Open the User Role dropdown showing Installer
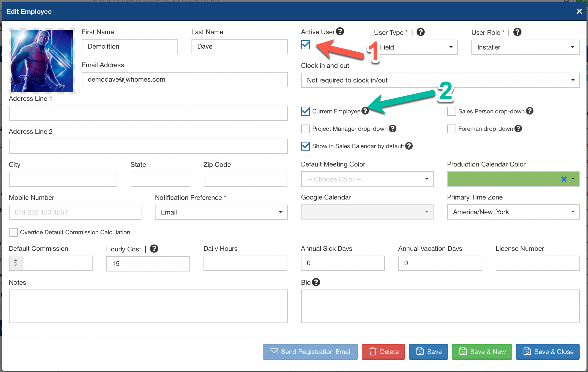This screenshot has height=372, width=588. (525, 47)
